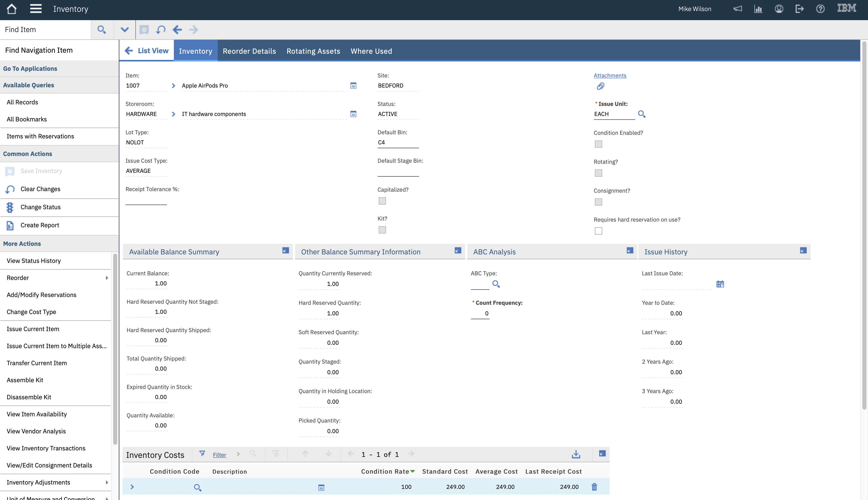Click the Default Bin input field
This screenshot has height=500, width=868.
pyautogui.click(x=398, y=143)
